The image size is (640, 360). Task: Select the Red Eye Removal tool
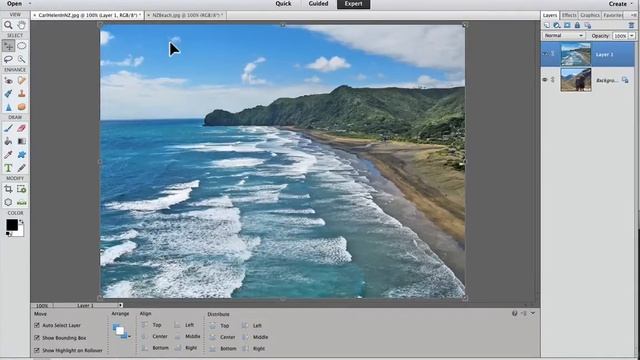click(x=8, y=80)
